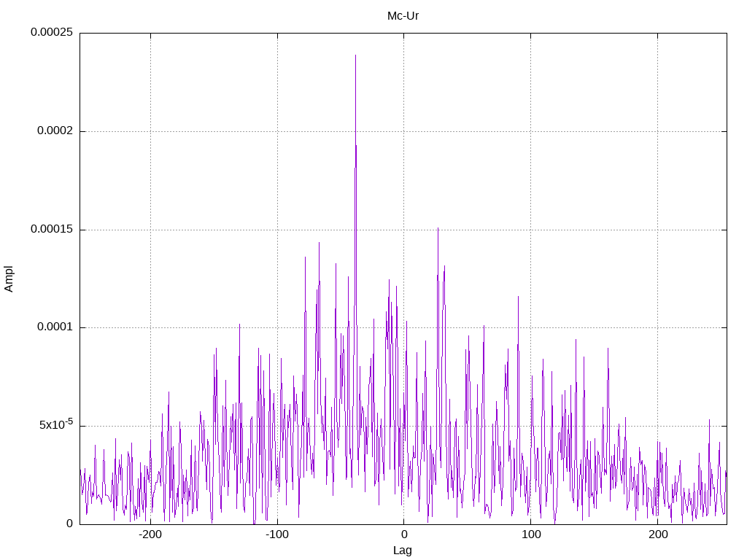Click the Ampl y-axis label
Screen dimensions: 747x560
[9, 279]
